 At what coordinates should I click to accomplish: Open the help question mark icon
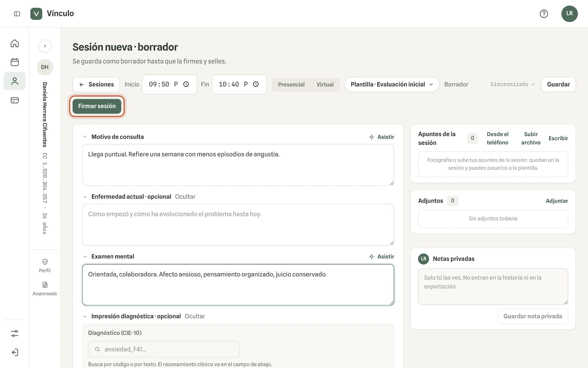544,14
